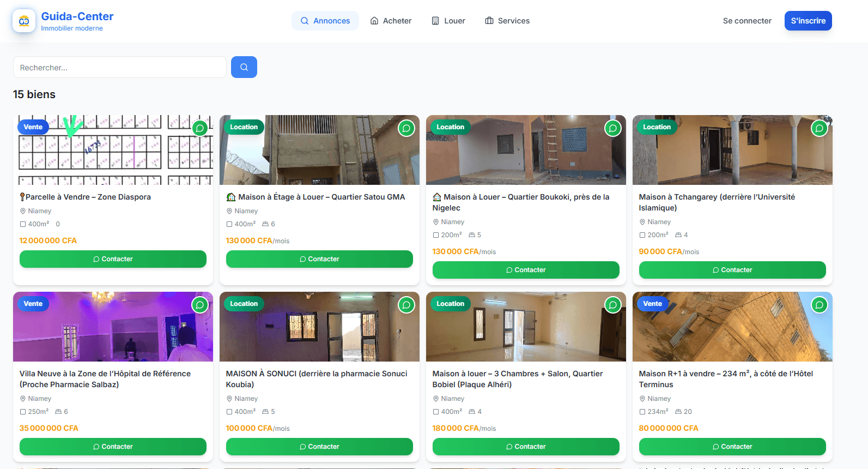Click the Guida-Center logo icon
Screen dimensions: 868x469
click(24, 21)
